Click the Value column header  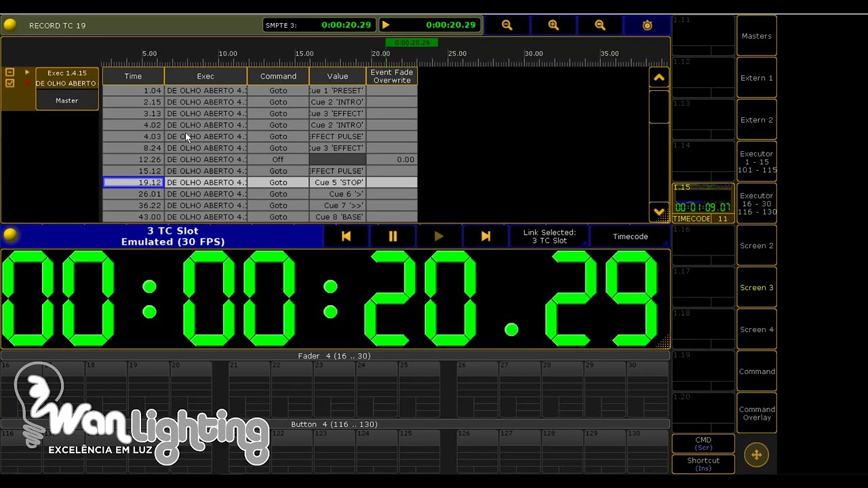tap(338, 76)
